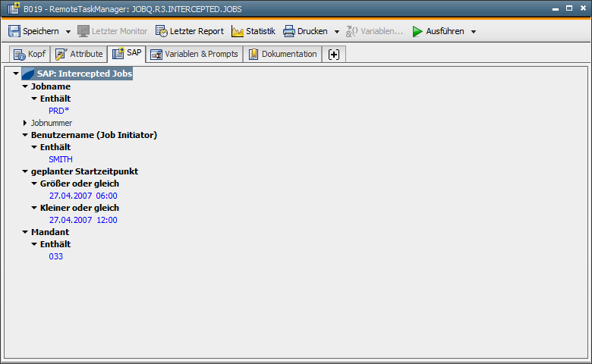Viewport: 592px width, 364px height.
Task: Collapse the Größer oder gleich node
Action: 34,184
